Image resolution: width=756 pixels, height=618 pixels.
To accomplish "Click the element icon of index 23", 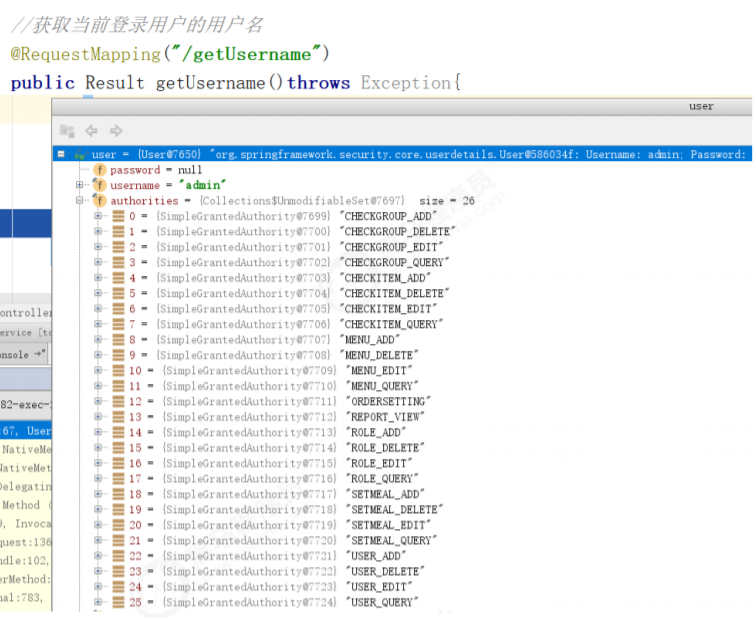I will coord(119,571).
